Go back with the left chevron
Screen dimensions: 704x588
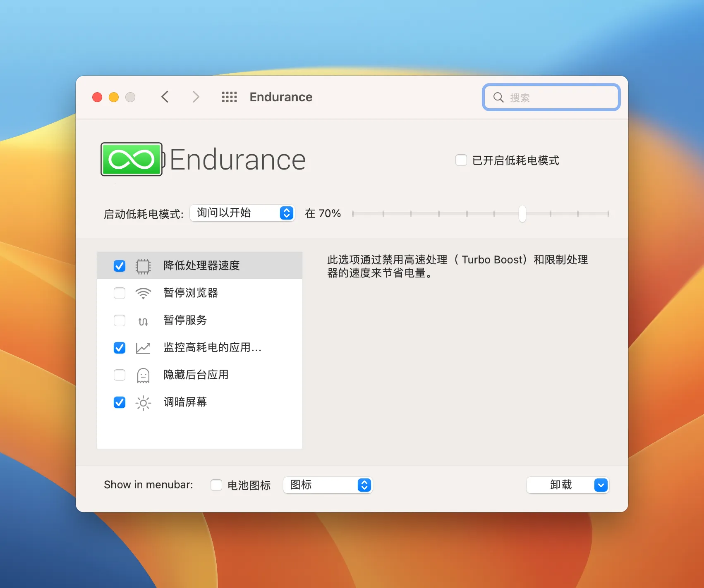tap(165, 97)
